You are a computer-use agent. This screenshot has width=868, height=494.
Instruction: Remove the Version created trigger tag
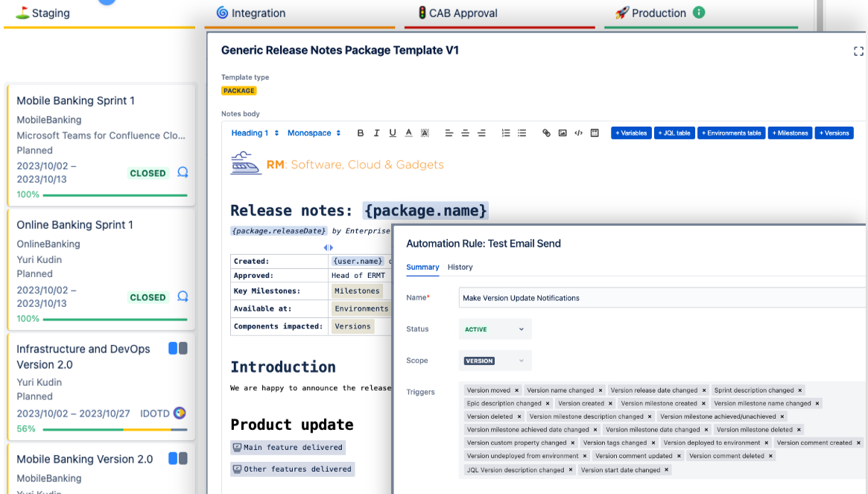point(610,404)
